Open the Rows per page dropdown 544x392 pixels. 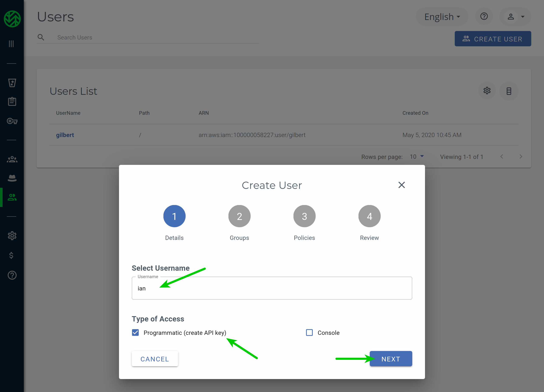point(417,157)
